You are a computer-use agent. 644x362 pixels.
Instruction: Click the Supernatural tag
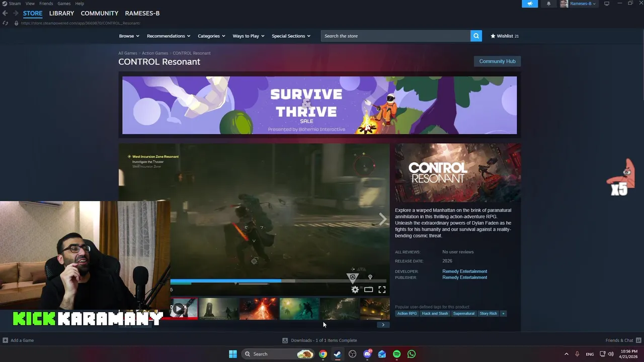463,314
